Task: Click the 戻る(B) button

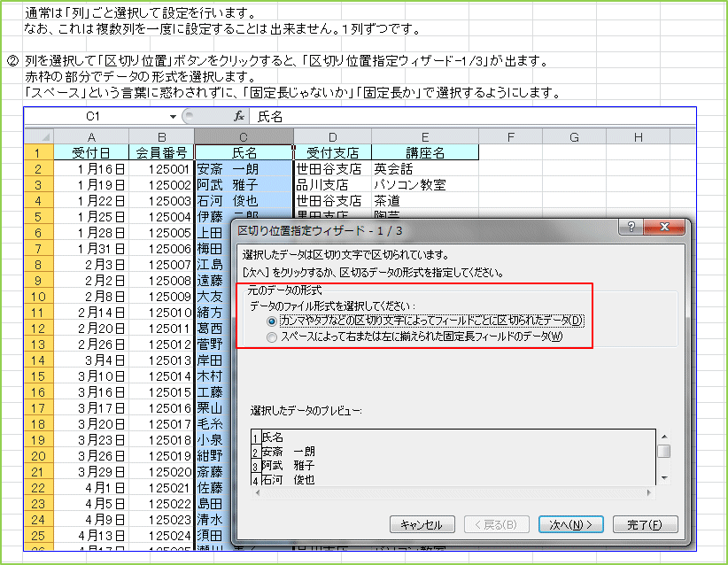Action: 496,524
